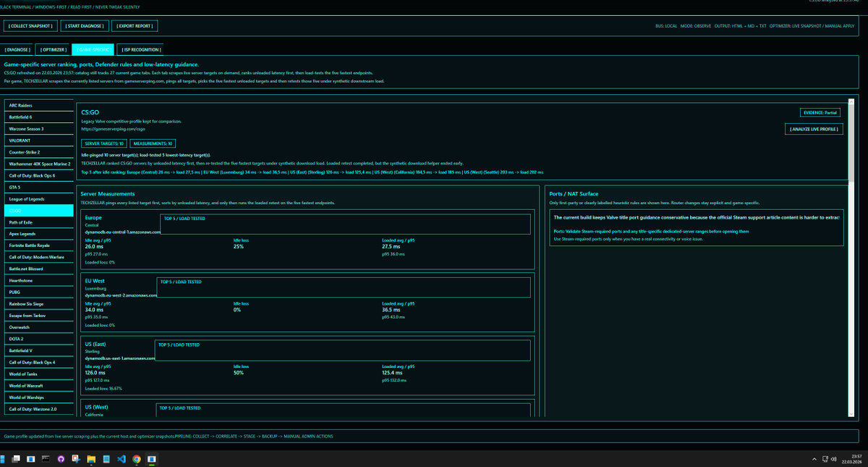
Task: Click US (East) idle loss 50%
Action: (x=238, y=373)
